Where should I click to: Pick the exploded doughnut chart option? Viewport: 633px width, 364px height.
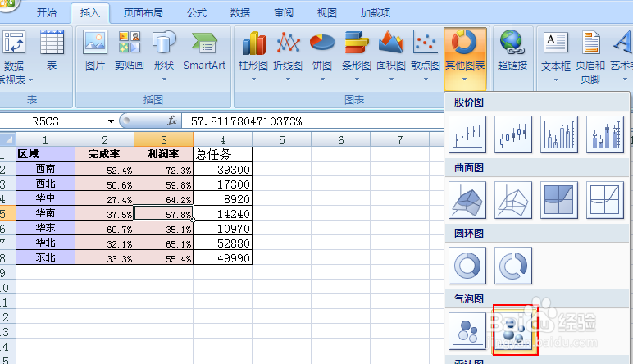coord(513,266)
